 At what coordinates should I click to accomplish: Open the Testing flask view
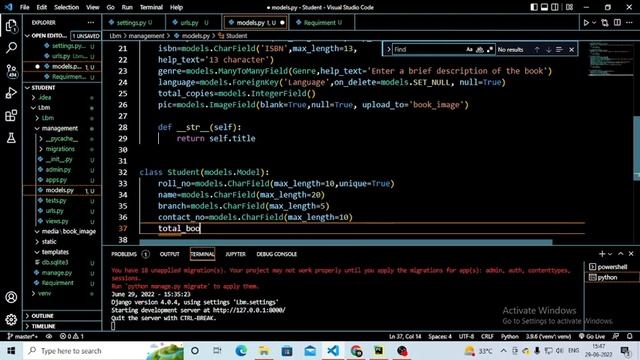[x=11, y=138]
